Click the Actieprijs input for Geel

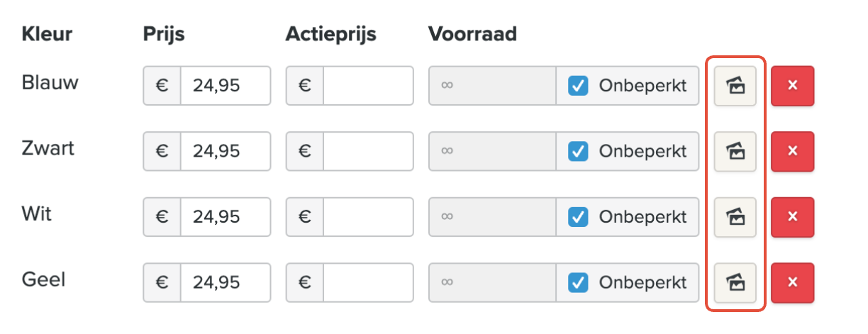click(x=367, y=283)
